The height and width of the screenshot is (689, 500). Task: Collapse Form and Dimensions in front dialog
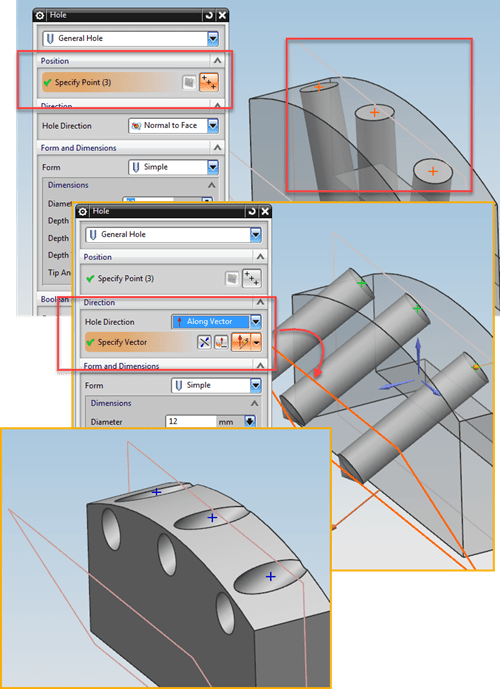[260, 366]
